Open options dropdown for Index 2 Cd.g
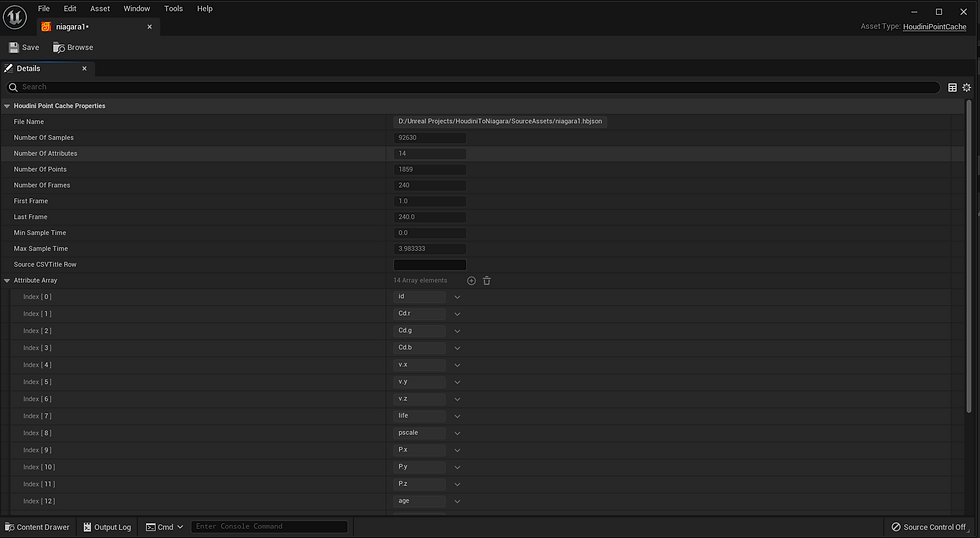980x538 pixels. (458, 331)
